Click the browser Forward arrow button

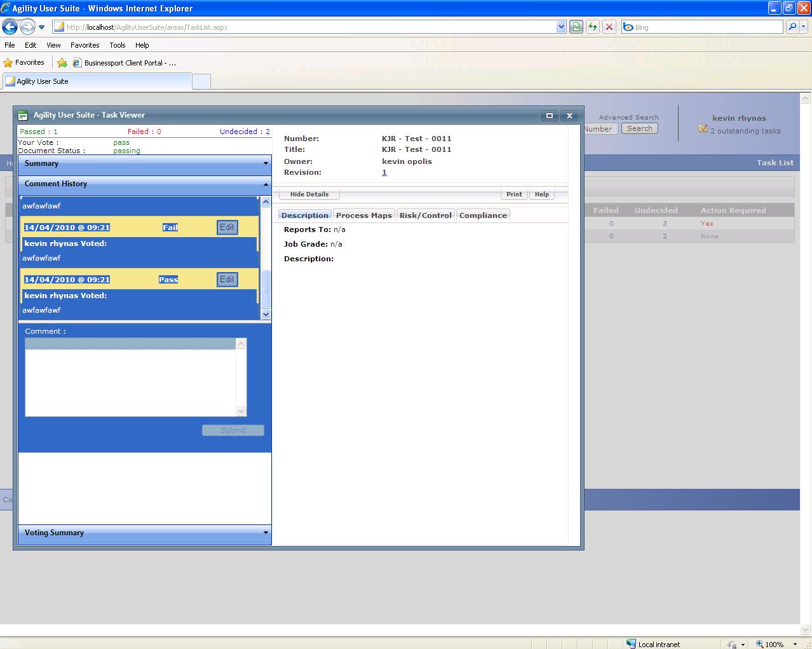pyautogui.click(x=27, y=27)
